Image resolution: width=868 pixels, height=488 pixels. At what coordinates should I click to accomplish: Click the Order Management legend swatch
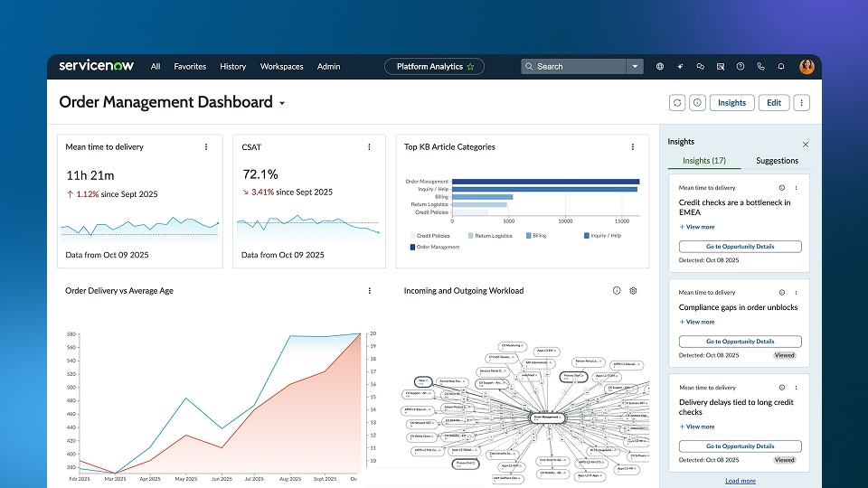click(412, 248)
